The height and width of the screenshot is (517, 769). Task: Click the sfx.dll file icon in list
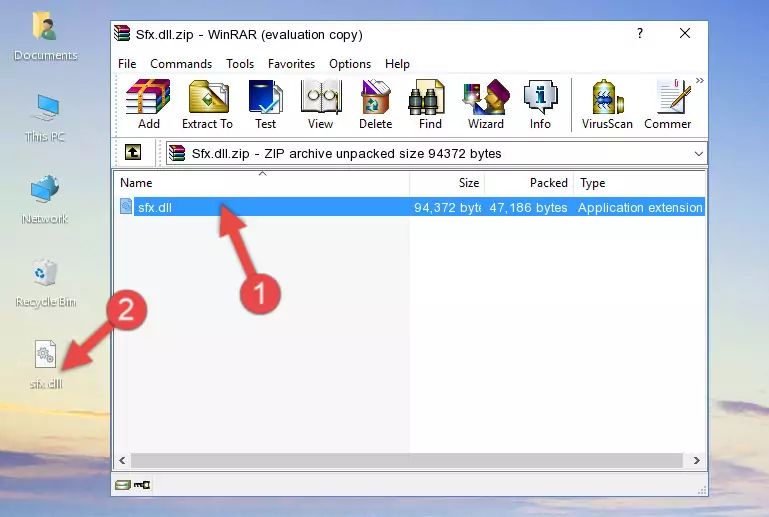(x=126, y=207)
